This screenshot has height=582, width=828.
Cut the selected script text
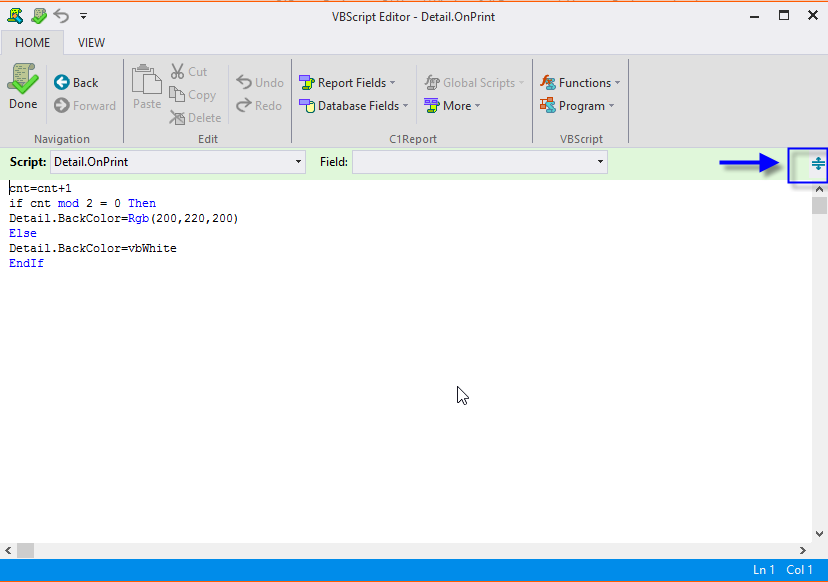point(189,72)
